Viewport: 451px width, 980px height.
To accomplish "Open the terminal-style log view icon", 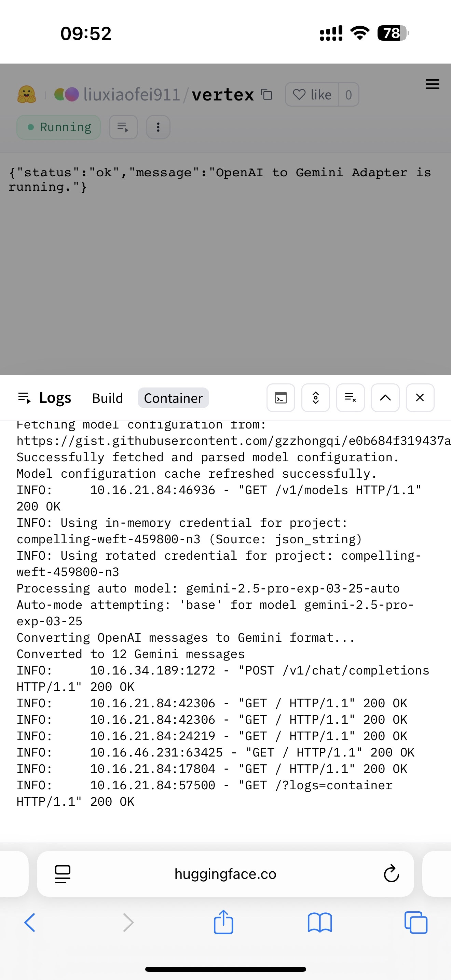I will click(x=281, y=398).
